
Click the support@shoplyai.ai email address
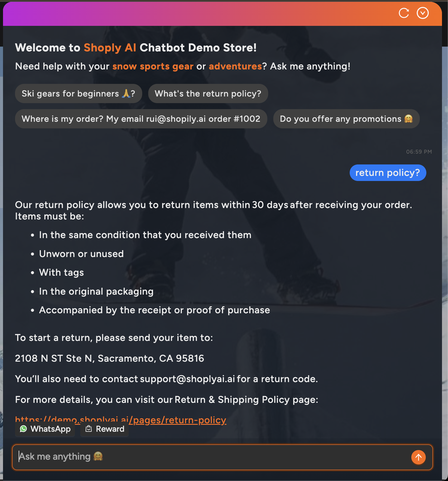click(187, 379)
